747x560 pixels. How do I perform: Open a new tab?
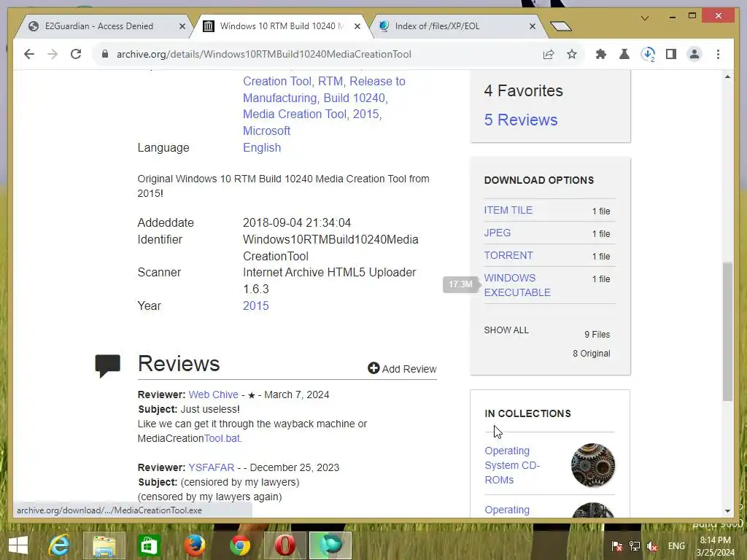click(561, 26)
